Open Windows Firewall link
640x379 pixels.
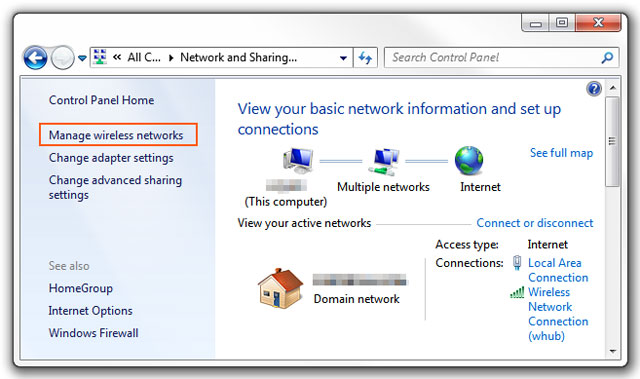coord(93,333)
